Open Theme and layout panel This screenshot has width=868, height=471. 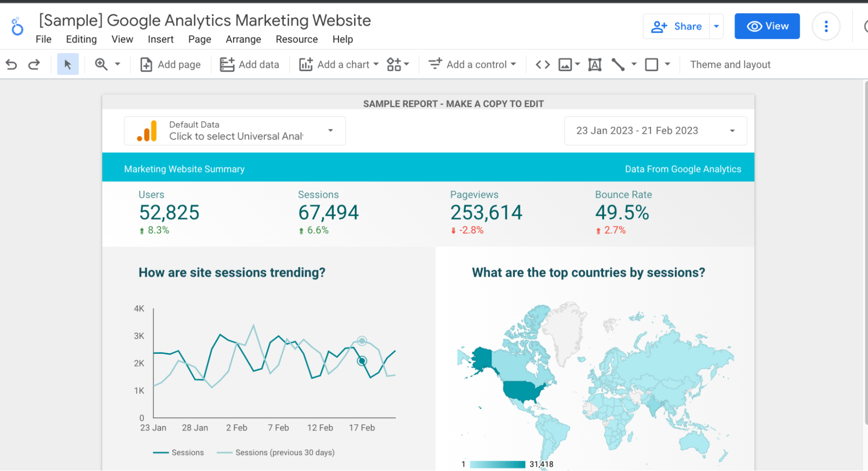pyautogui.click(x=730, y=65)
